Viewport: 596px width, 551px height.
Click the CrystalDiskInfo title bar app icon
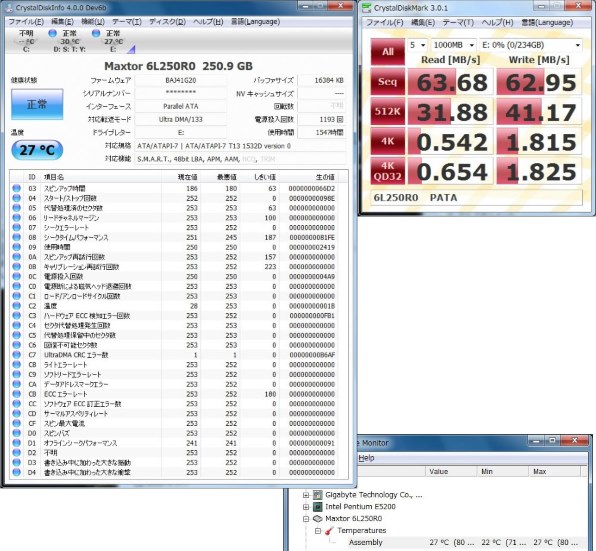click(9, 8)
